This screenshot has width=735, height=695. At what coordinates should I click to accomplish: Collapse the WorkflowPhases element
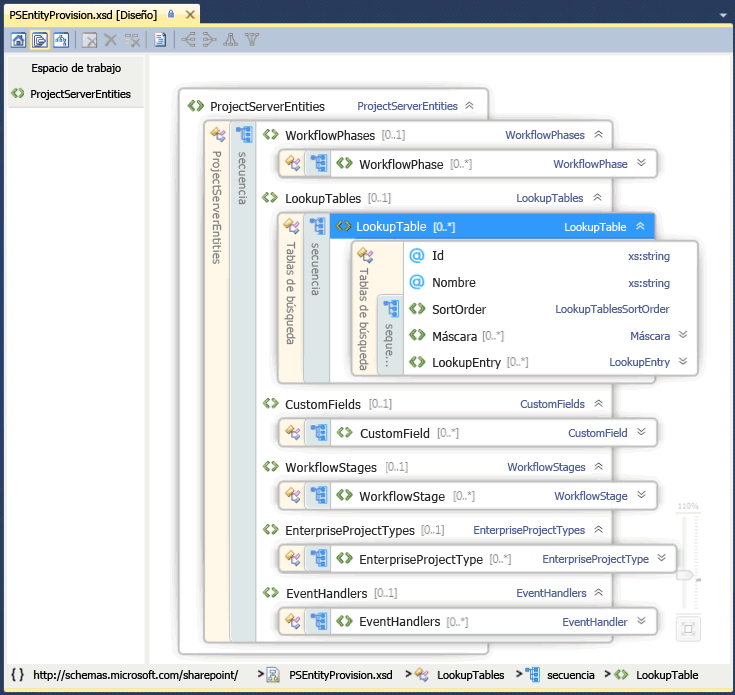point(599,135)
